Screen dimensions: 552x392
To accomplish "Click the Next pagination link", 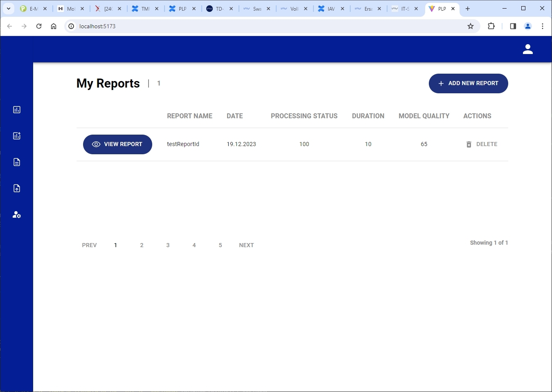I will coord(246,245).
